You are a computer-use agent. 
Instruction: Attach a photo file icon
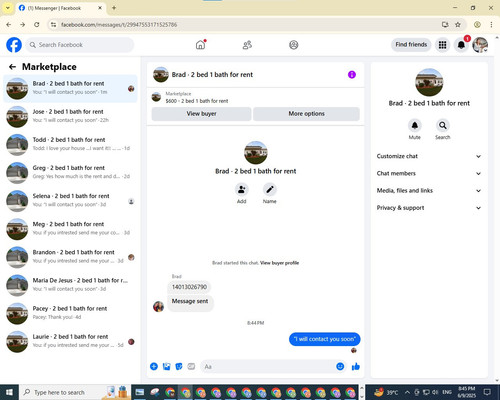[x=166, y=367]
